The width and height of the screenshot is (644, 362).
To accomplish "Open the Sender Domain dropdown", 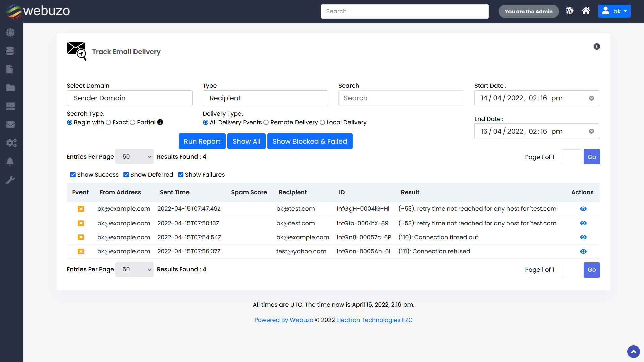I will pyautogui.click(x=129, y=98).
